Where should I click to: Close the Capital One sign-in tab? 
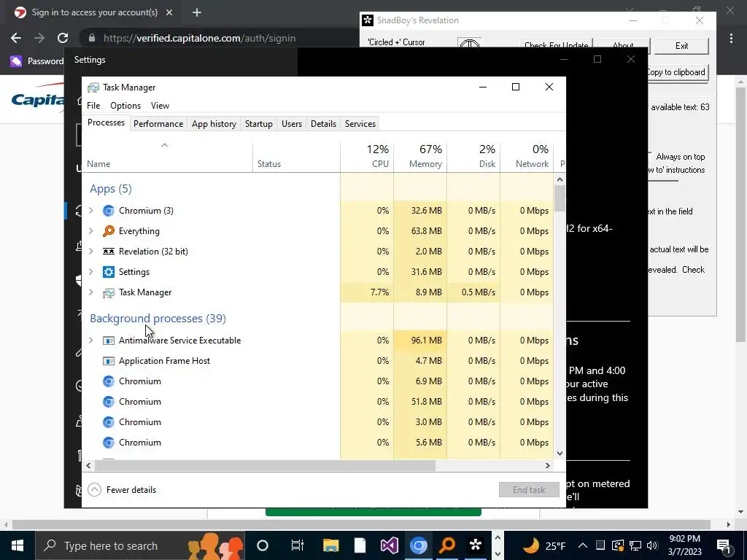pyautogui.click(x=169, y=12)
